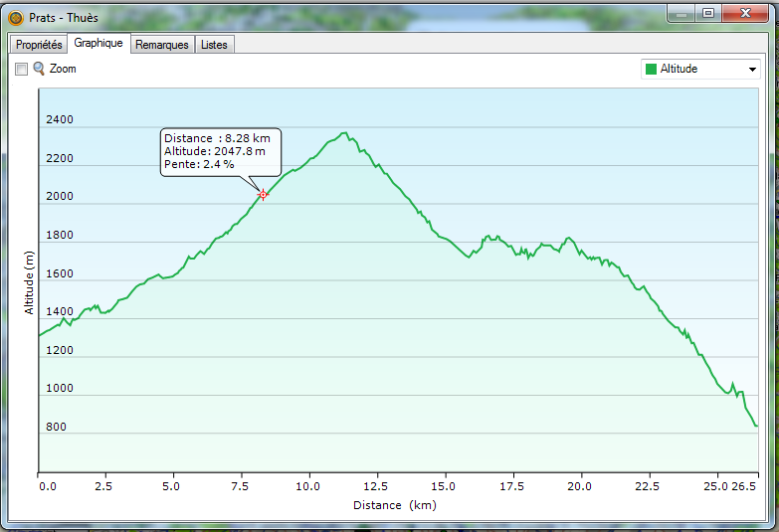This screenshot has width=779, height=532.
Task: Click the green Altitude color swatch
Action: [x=652, y=69]
